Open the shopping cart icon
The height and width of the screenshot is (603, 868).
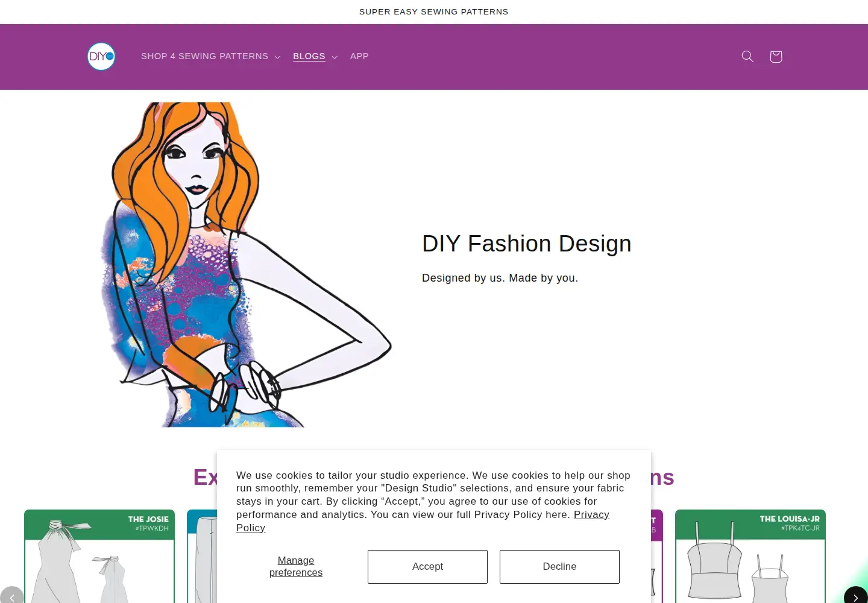pos(776,57)
